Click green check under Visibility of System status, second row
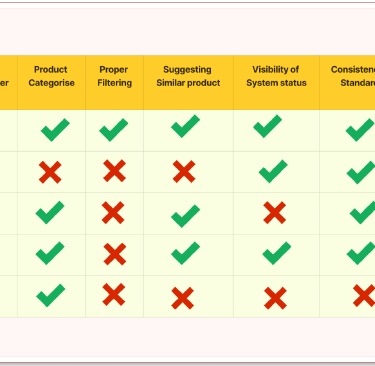Screen dimensions: 375x366 pos(273,171)
